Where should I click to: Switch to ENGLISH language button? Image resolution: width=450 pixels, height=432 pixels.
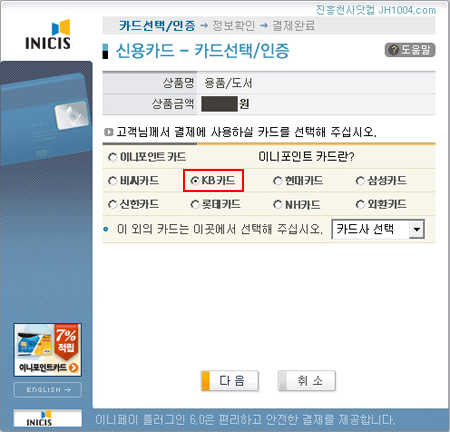pos(48,390)
